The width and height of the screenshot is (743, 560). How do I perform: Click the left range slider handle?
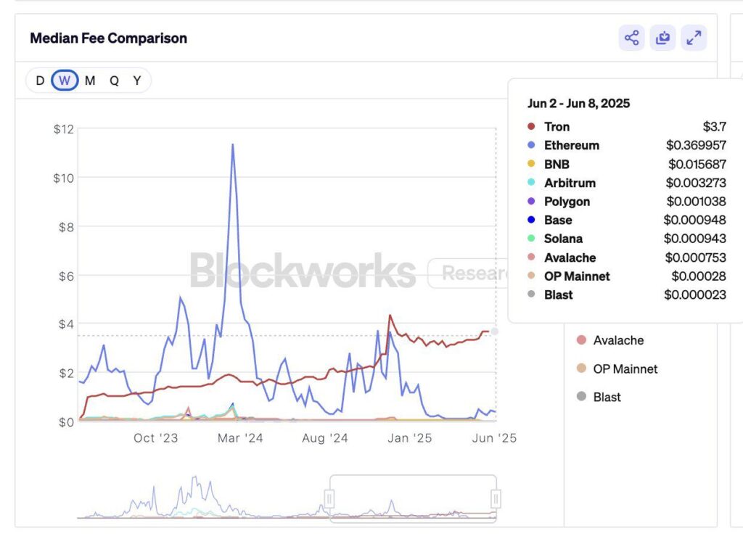tap(329, 498)
